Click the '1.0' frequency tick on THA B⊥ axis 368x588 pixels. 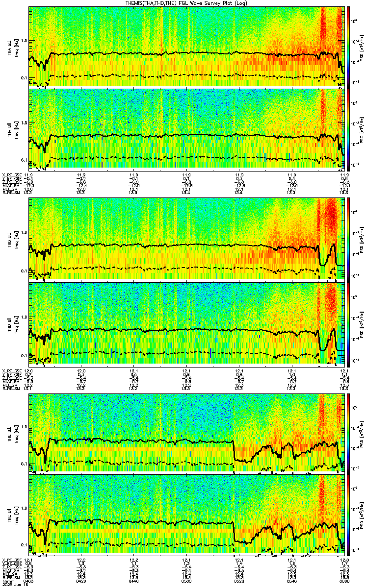(x=24, y=40)
